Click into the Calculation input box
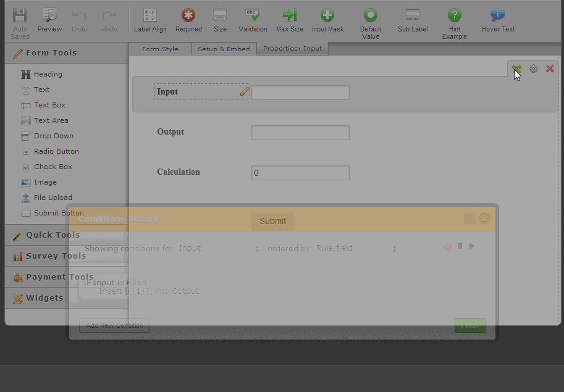This screenshot has height=392, width=564. [x=300, y=173]
